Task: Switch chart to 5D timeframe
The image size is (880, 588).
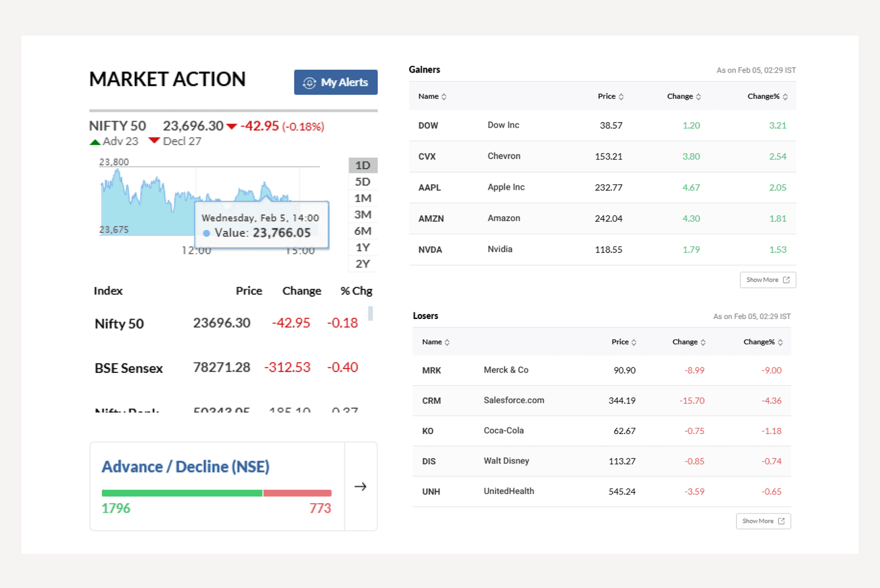Action: point(362,182)
